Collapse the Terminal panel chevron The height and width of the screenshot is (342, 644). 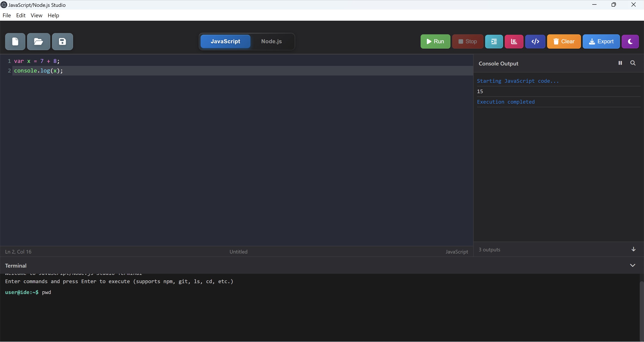pos(632,265)
